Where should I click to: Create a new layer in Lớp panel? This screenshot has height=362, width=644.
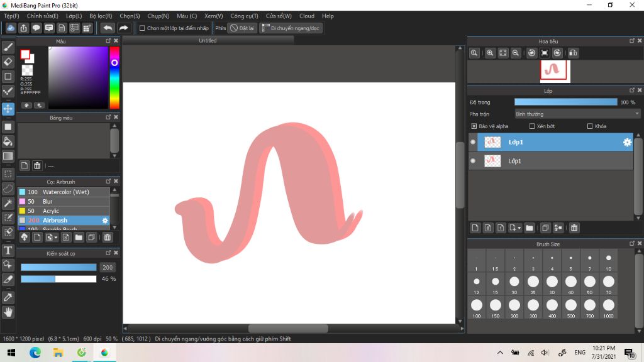pyautogui.click(x=475, y=228)
